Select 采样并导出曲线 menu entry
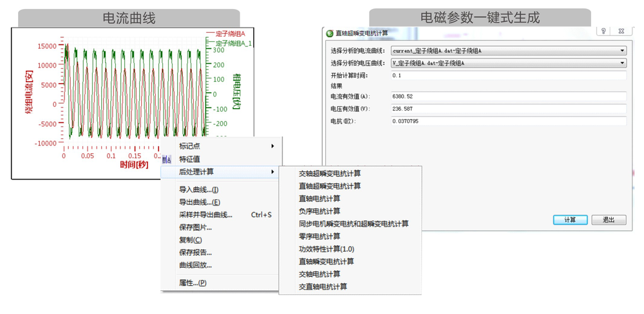 (205, 215)
